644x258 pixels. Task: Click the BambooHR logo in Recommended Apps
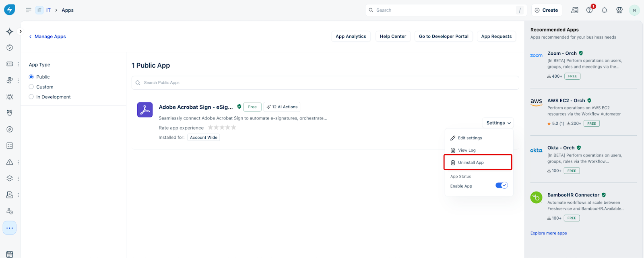[x=536, y=198]
